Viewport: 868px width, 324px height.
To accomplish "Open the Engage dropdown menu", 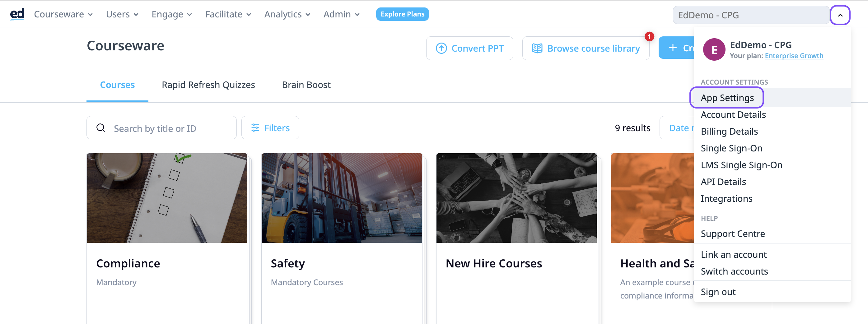I will coord(171,15).
